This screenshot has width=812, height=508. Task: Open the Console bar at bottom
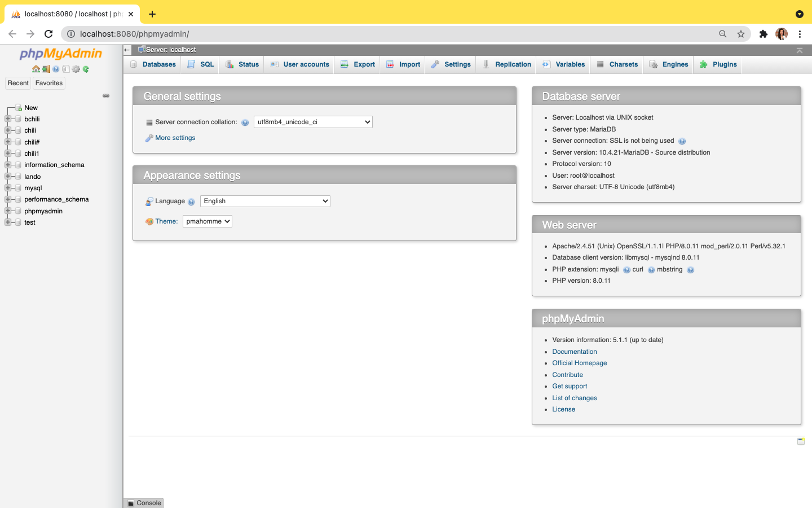(x=144, y=503)
